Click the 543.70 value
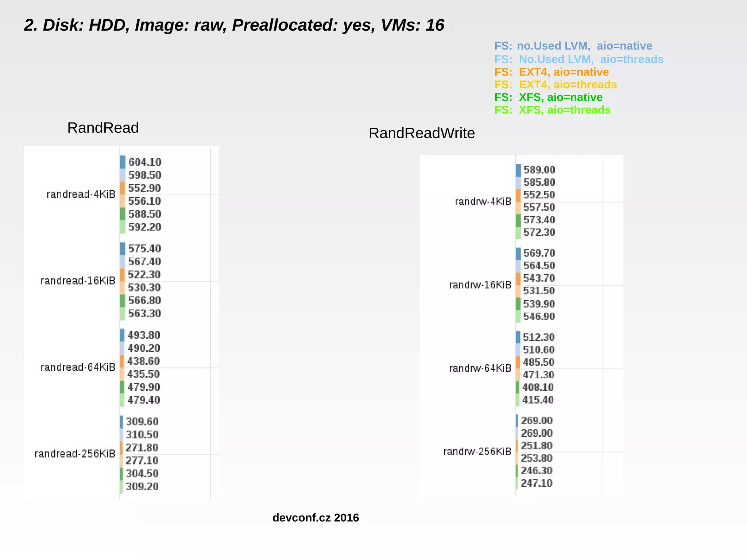The width and height of the screenshot is (747, 560). pos(539,278)
